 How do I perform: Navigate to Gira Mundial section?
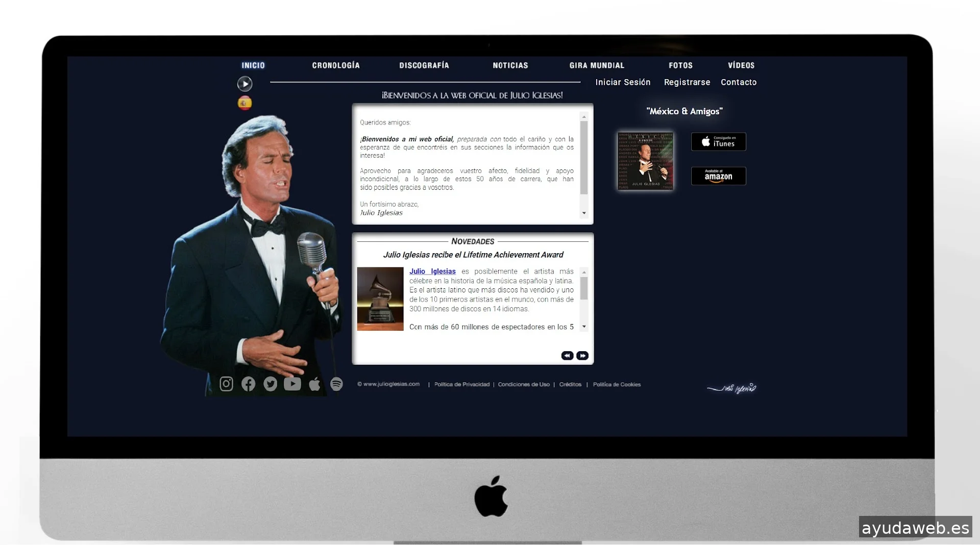(x=597, y=65)
